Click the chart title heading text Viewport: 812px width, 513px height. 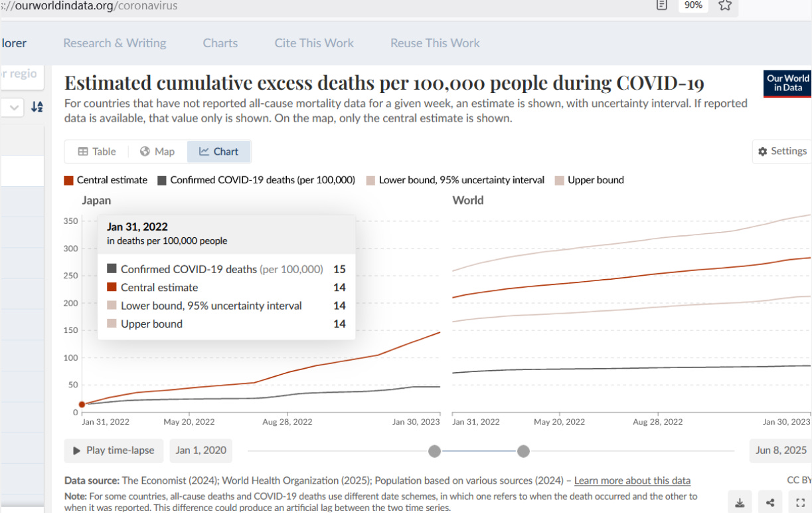384,83
